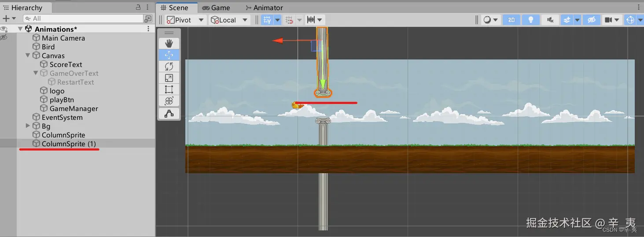Open the grid snapping dropdown arrow

tap(277, 20)
